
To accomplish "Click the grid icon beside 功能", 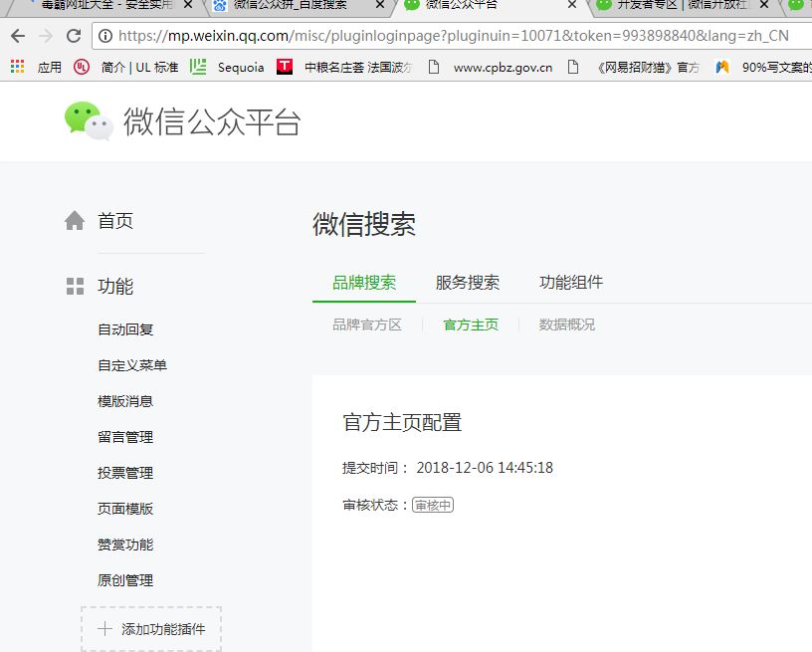I will [x=75, y=286].
